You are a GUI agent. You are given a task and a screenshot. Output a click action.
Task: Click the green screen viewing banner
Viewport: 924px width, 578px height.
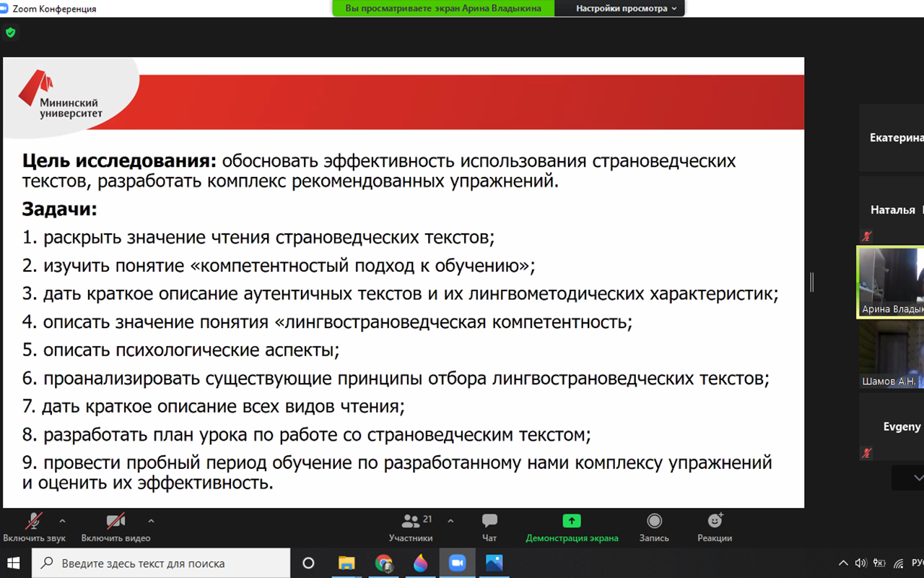[x=443, y=9]
